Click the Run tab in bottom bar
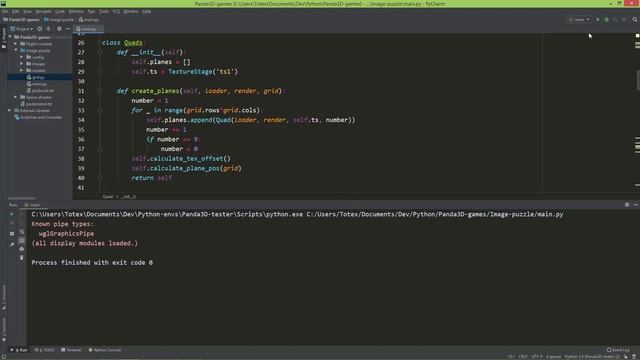 (19, 350)
